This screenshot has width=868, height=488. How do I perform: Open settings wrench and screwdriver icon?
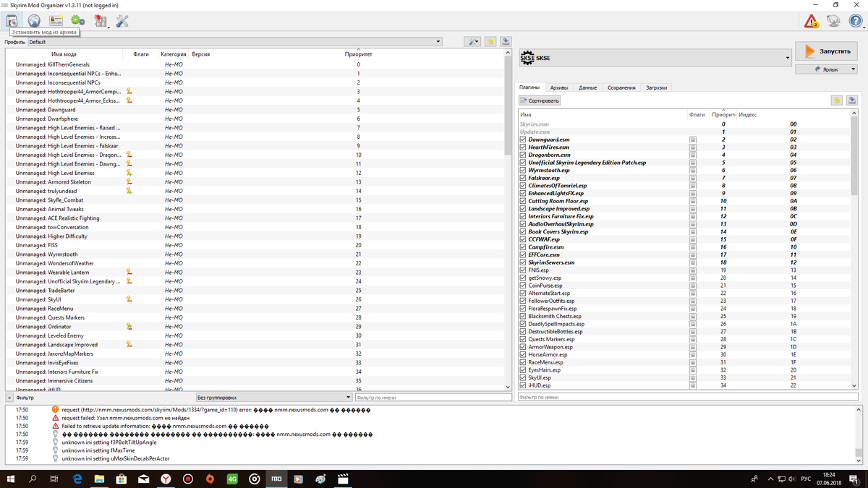122,20
